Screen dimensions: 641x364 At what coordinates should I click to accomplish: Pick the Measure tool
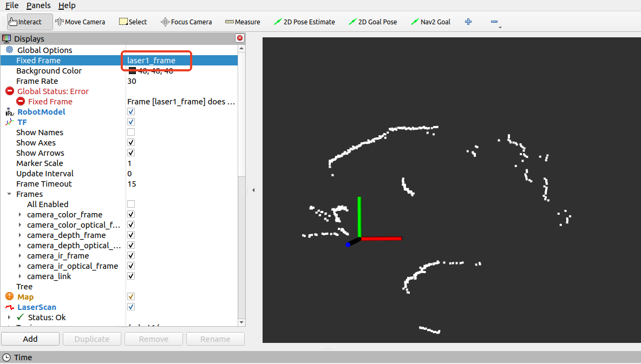coord(243,22)
